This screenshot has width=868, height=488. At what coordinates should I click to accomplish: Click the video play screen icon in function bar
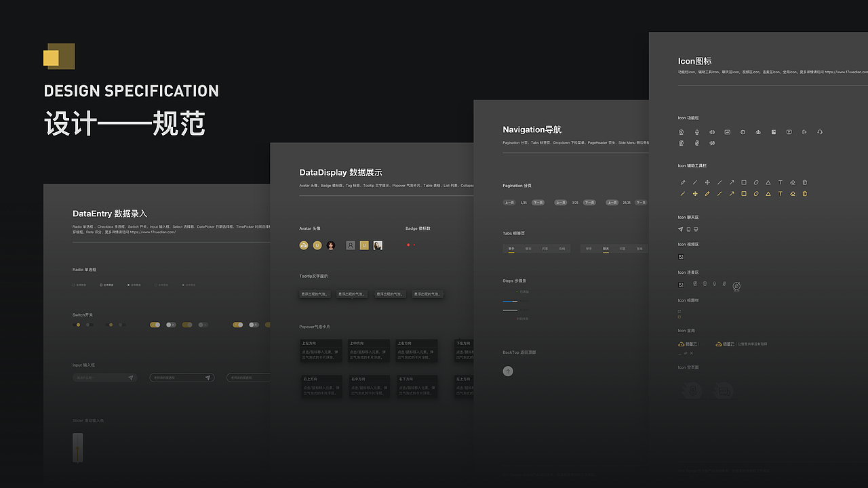[x=789, y=132]
